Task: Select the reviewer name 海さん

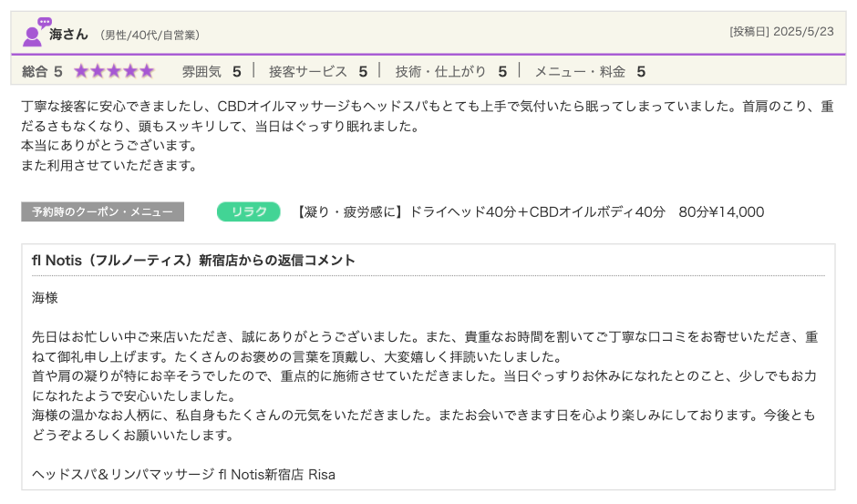Action: click(68, 34)
